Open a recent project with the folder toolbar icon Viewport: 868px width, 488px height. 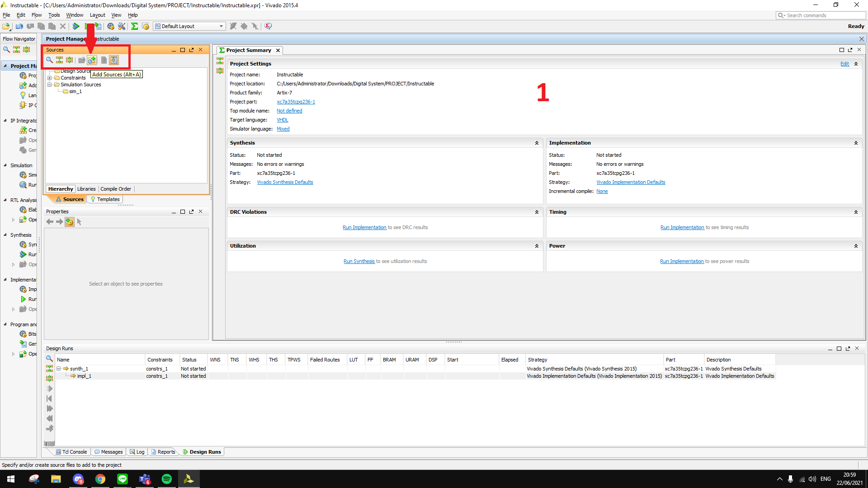click(6, 26)
